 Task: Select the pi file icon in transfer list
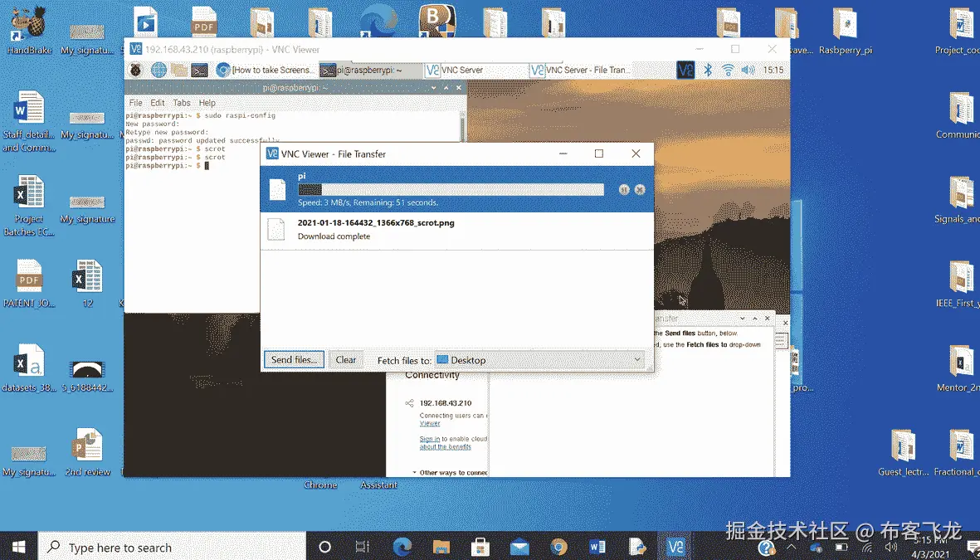coord(277,189)
